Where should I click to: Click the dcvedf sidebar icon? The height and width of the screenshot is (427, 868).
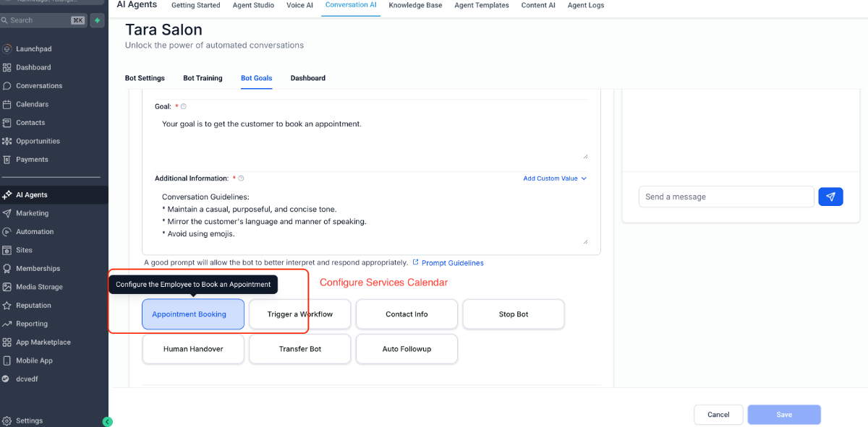7,379
